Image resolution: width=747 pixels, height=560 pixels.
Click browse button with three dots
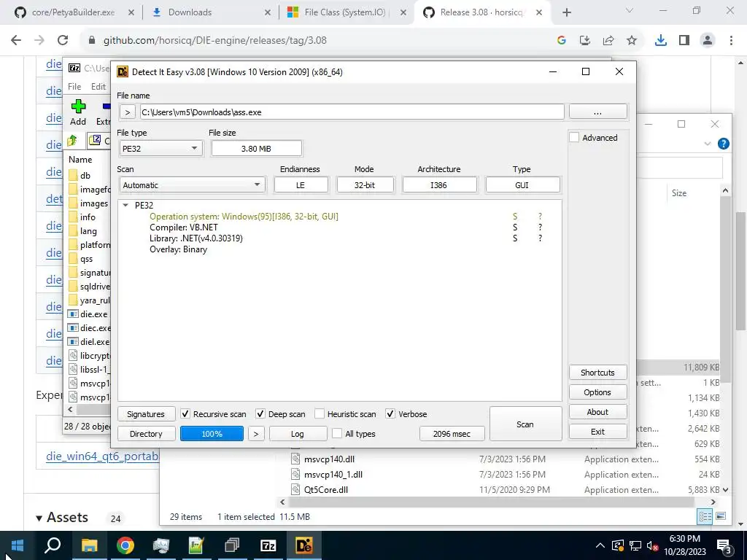pyautogui.click(x=597, y=112)
